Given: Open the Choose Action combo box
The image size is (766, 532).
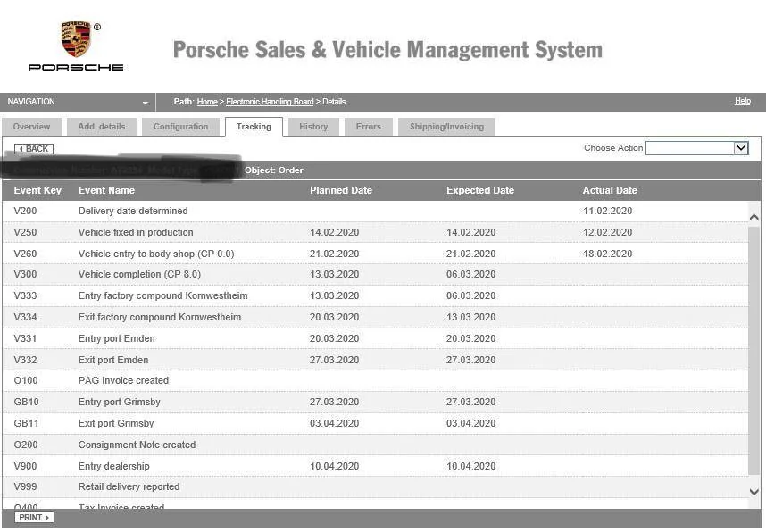Looking at the screenshot, I should 697,148.
